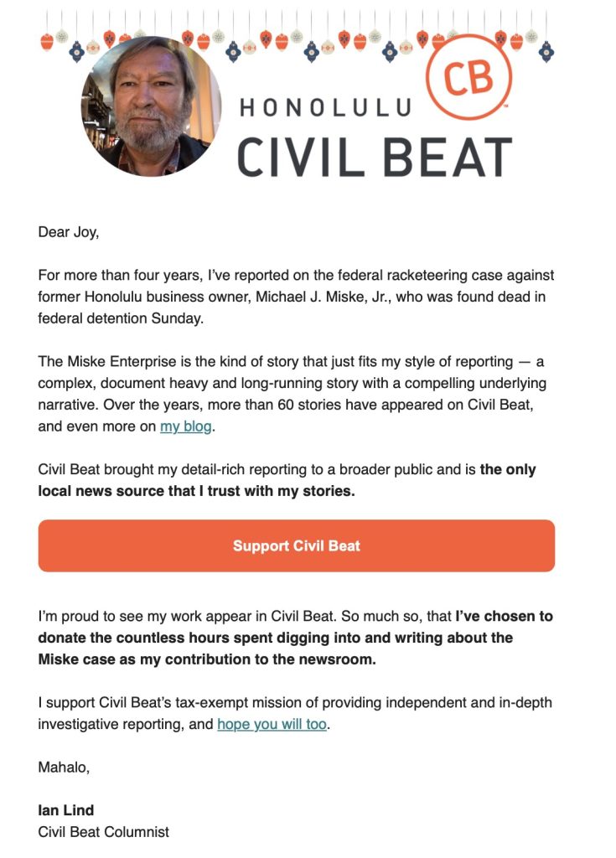Open the "my blog" link
This screenshot has height=858, width=616.
(x=181, y=426)
